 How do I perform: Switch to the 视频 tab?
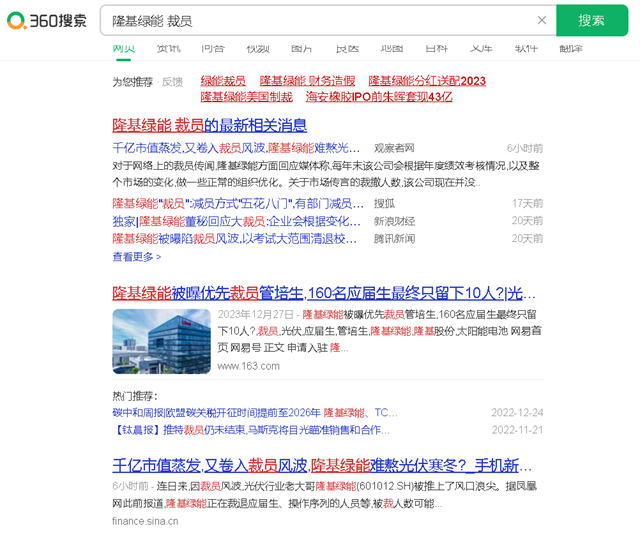(258, 49)
